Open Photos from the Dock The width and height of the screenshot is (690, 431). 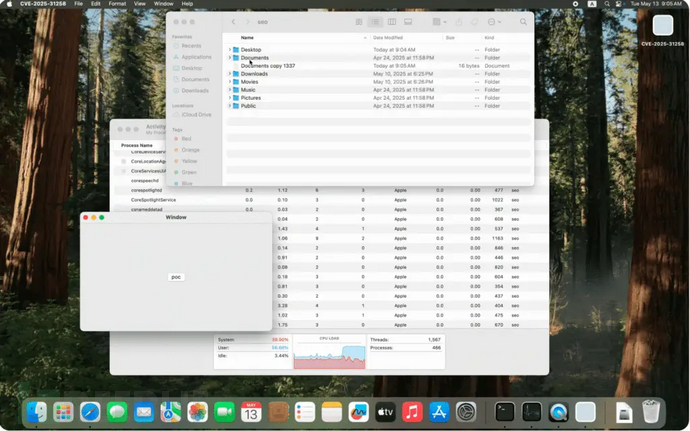(198, 413)
